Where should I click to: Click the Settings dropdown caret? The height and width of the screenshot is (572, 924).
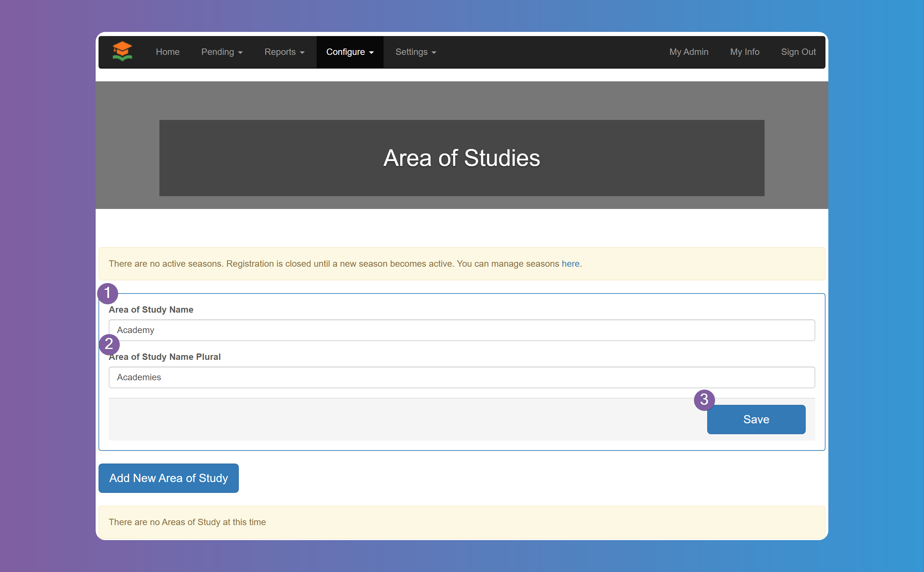434,53
